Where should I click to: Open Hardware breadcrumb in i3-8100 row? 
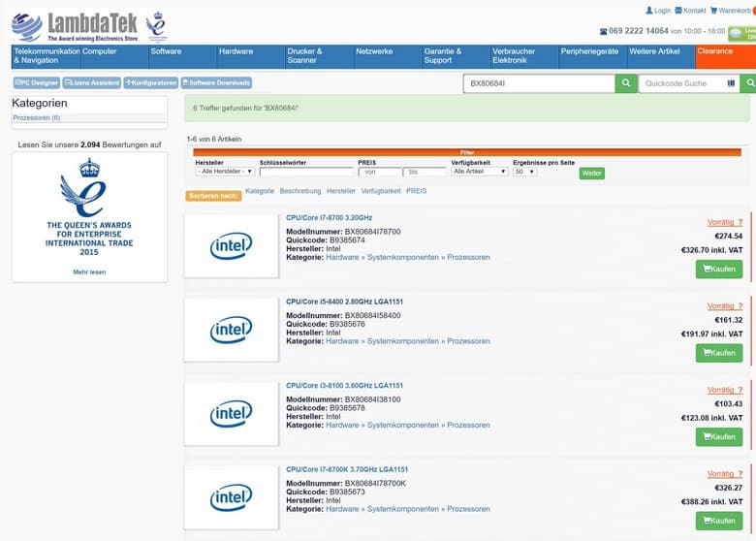342,426
